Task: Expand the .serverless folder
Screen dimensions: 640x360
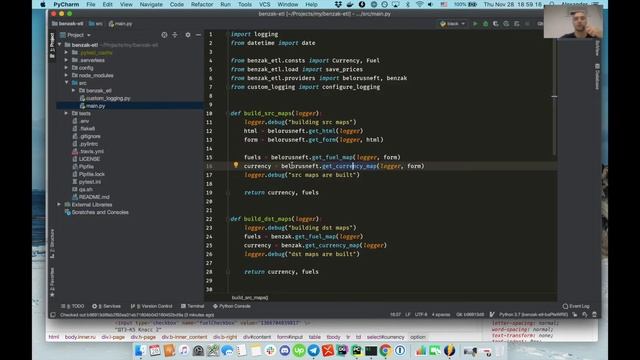Action: tap(67, 60)
